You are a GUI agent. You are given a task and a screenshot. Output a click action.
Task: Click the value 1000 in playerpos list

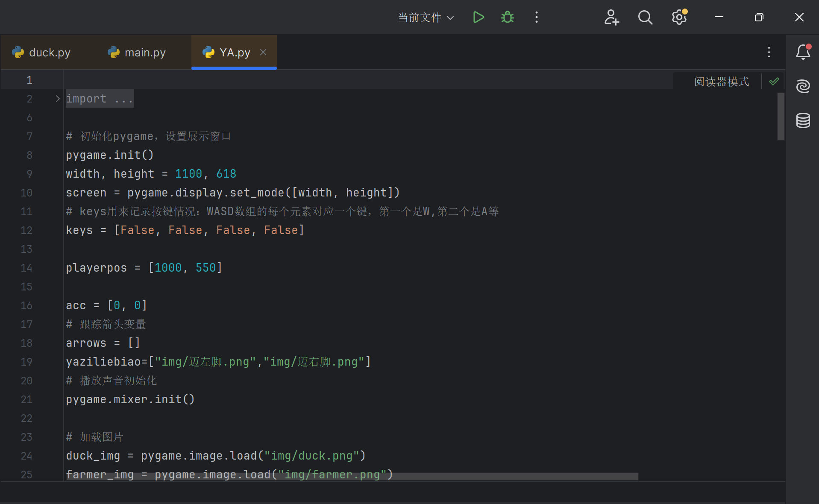pos(168,268)
